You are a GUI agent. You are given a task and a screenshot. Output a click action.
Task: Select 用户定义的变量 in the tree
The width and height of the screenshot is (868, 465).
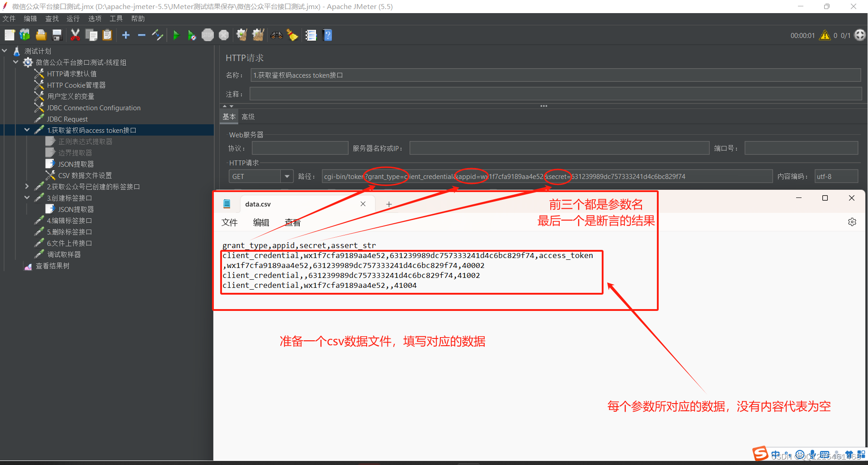click(x=71, y=96)
